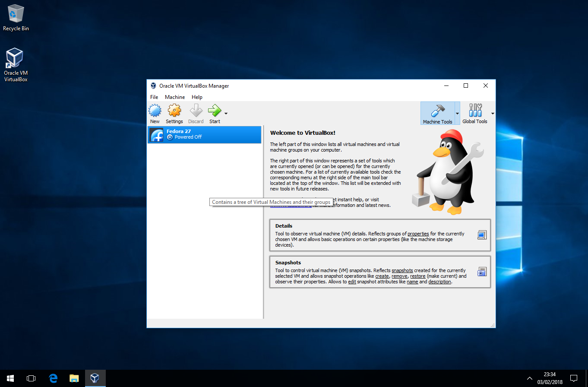Click the Tux penguin mascot image
588x387 pixels.
pyautogui.click(x=448, y=172)
